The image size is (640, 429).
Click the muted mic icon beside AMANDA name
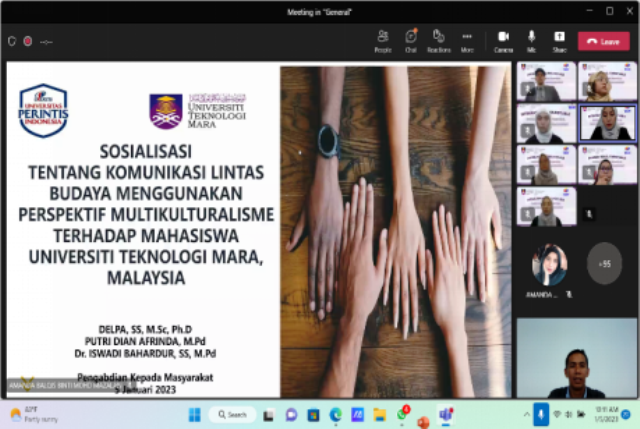click(x=569, y=295)
